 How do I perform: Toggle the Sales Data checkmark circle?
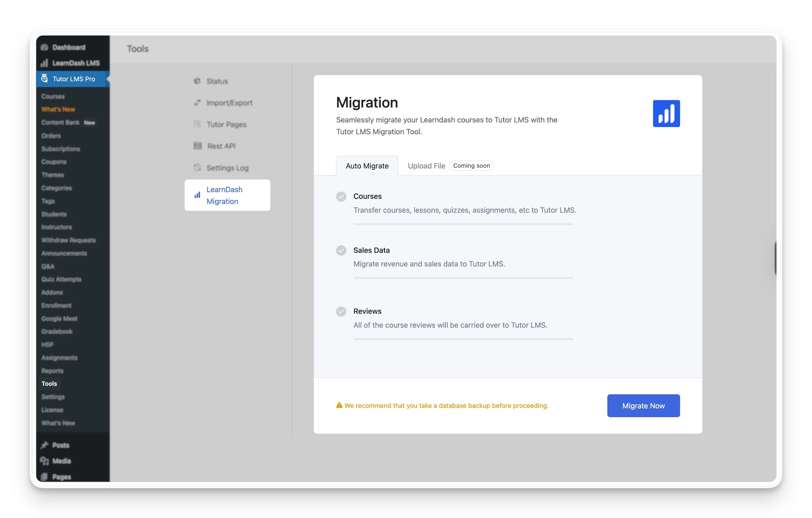coord(341,250)
